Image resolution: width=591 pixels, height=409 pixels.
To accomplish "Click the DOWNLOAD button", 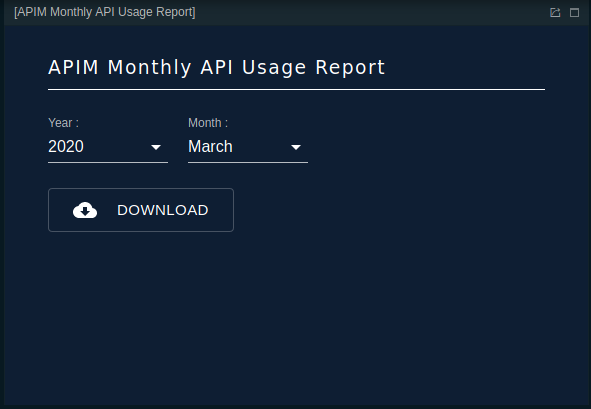I will [141, 210].
